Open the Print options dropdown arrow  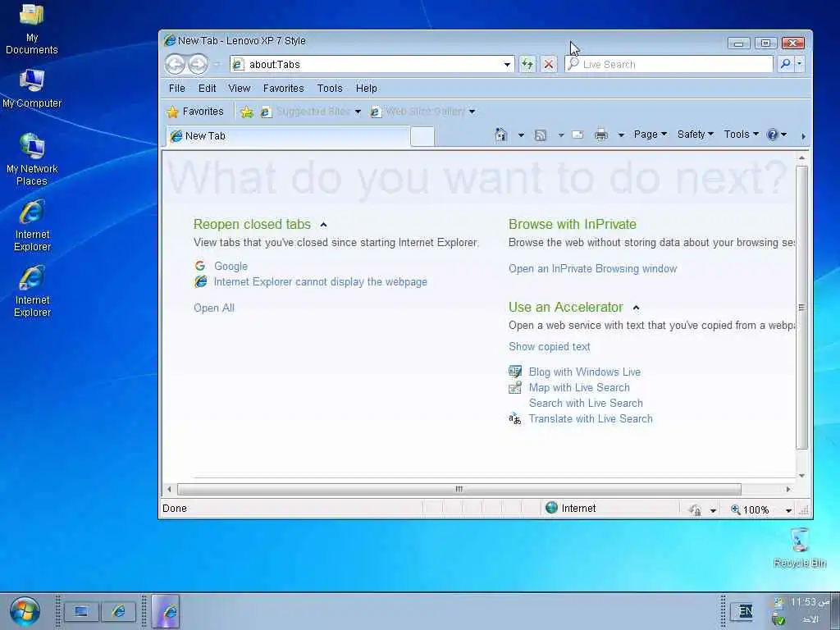click(621, 135)
